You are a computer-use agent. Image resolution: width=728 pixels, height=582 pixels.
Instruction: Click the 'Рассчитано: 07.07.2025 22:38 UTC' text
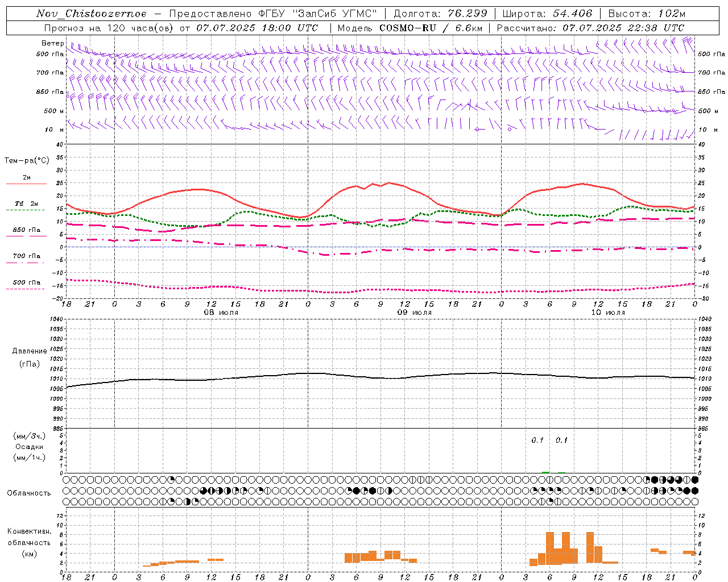point(590,28)
